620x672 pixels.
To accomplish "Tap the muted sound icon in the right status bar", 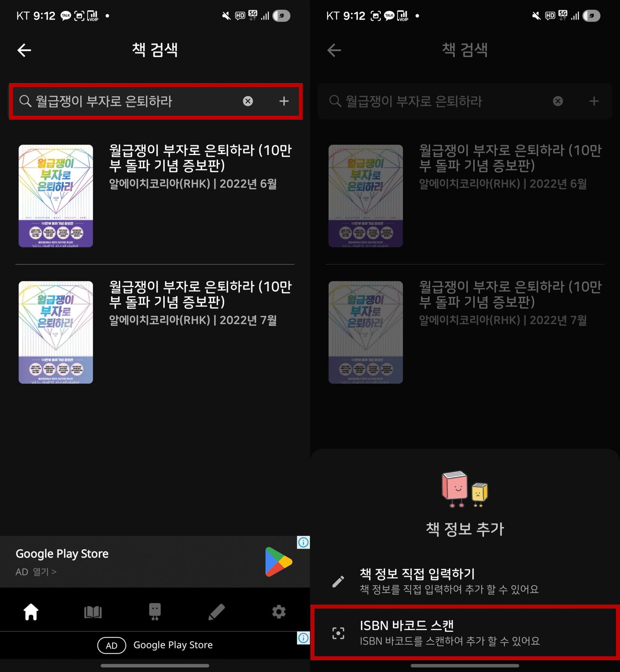I will coord(537,16).
